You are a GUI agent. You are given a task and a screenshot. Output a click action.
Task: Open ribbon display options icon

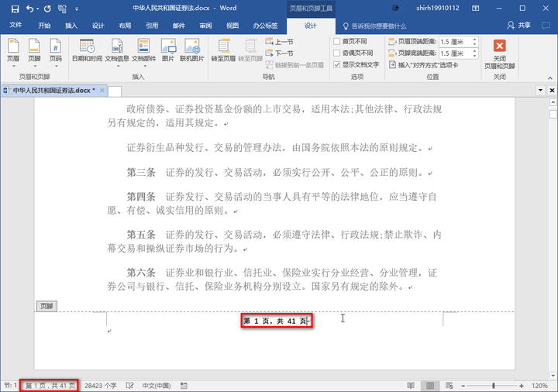(475, 9)
